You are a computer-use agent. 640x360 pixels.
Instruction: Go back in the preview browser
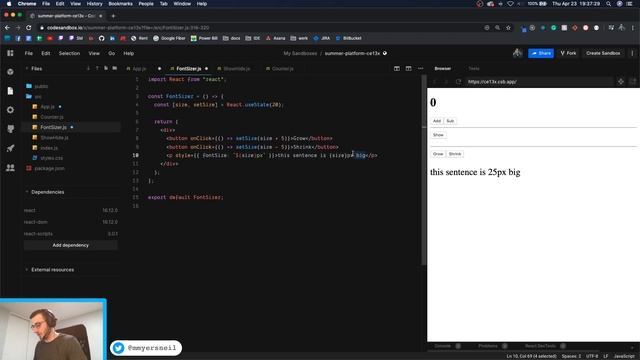tap(434, 82)
